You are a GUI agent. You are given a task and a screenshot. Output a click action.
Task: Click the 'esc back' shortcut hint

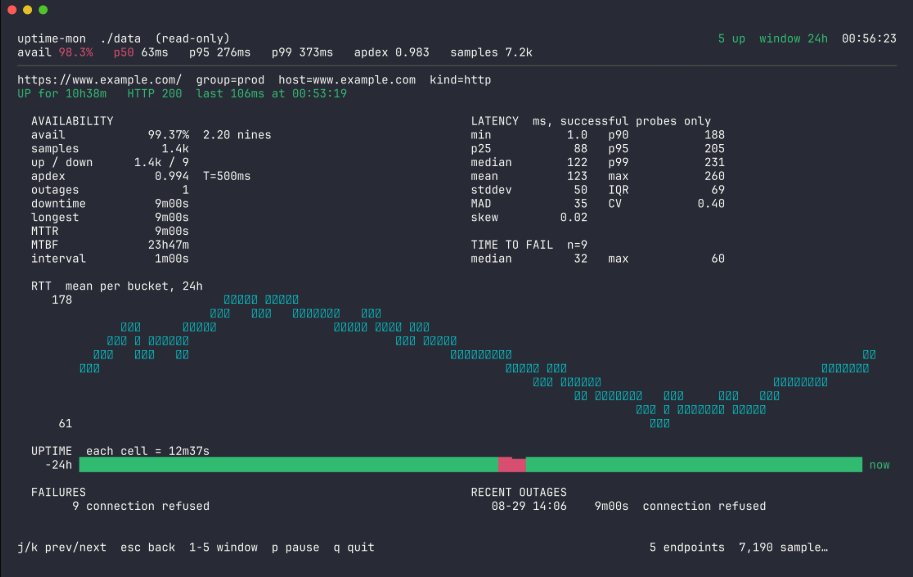point(148,547)
